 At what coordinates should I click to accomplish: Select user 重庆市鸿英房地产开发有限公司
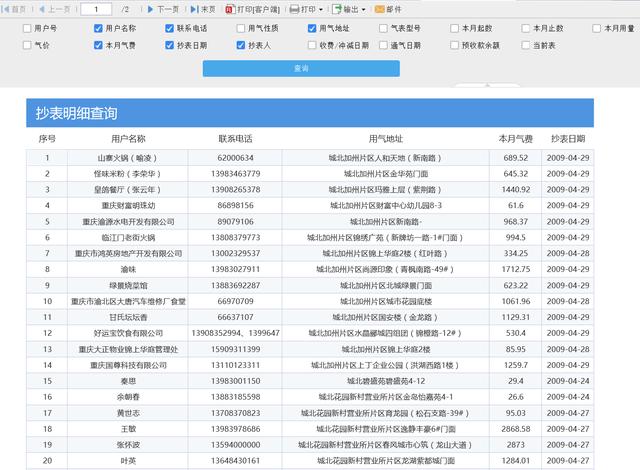pos(128,253)
